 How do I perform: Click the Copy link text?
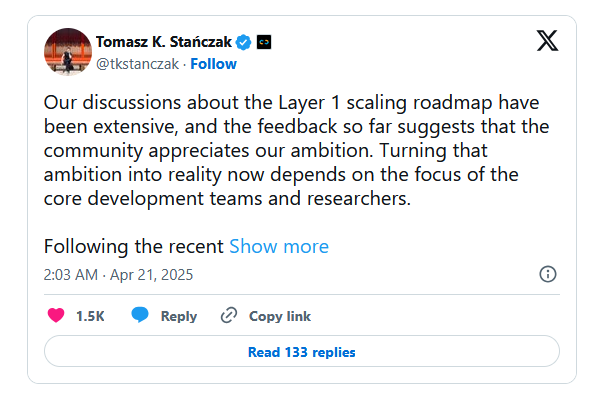pos(280,316)
